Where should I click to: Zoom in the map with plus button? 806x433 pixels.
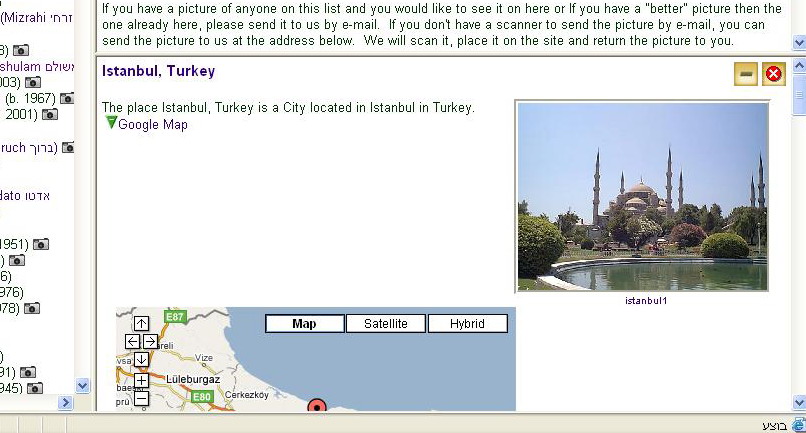point(141,380)
